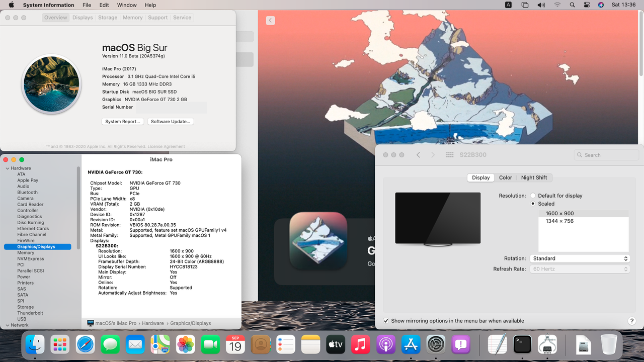
Task: Open Trash in the Dock
Action: pos(609,344)
